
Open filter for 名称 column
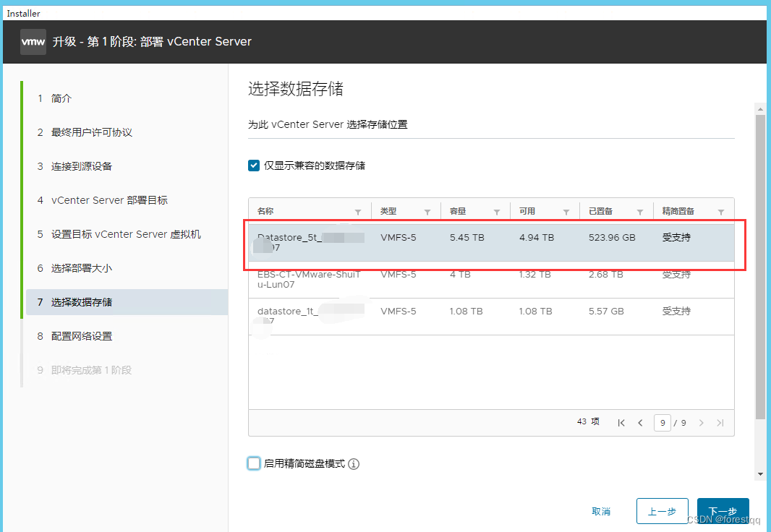click(x=358, y=213)
